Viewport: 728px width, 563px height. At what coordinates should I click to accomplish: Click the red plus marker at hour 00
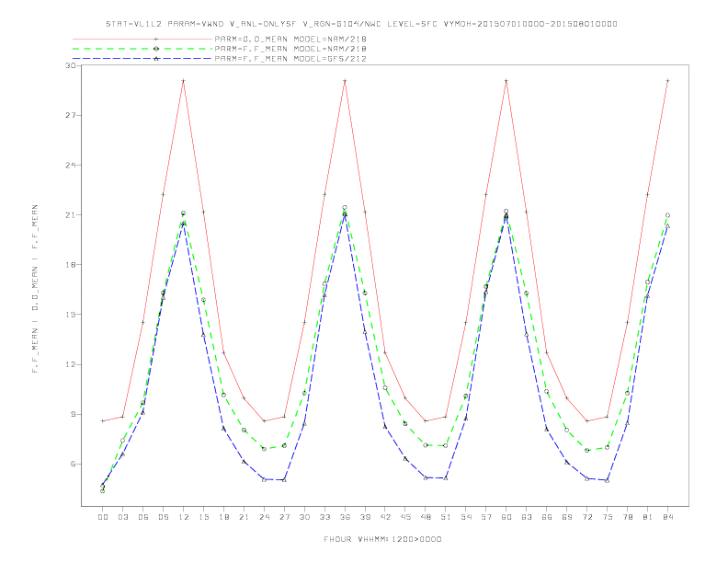coord(103,420)
